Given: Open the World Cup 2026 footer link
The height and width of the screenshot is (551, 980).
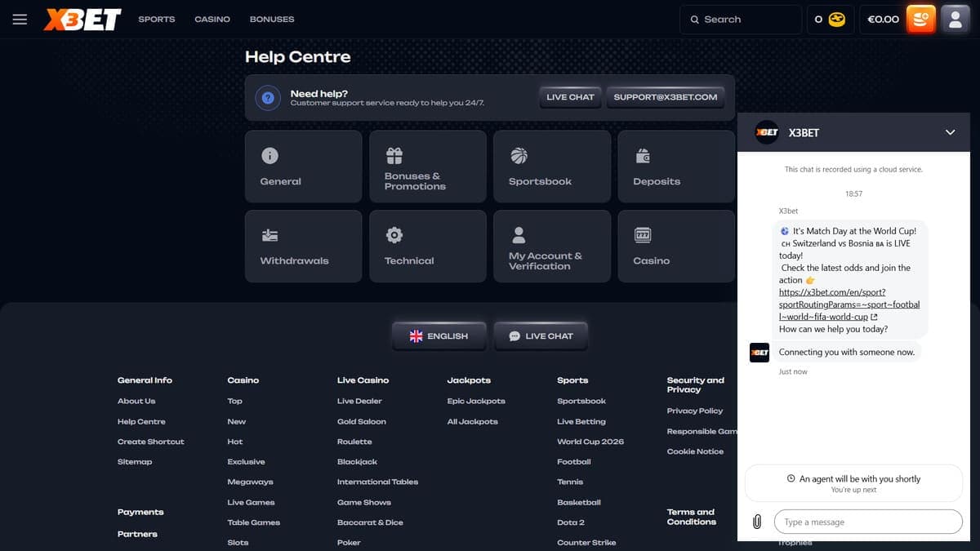Looking at the screenshot, I should tap(590, 442).
